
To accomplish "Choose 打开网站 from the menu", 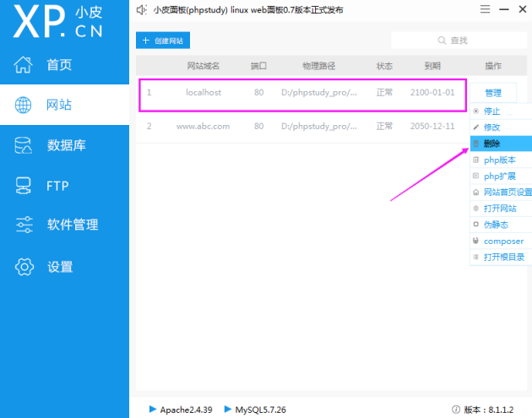I will pyautogui.click(x=499, y=208).
